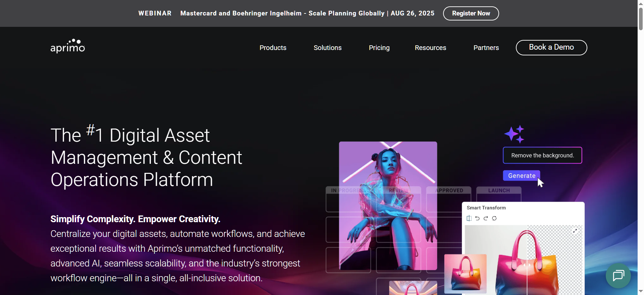Click the Simplify Complexity. Empower Creativity. text
This screenshot has height=295, width=644.
click(x=135, y=219)
